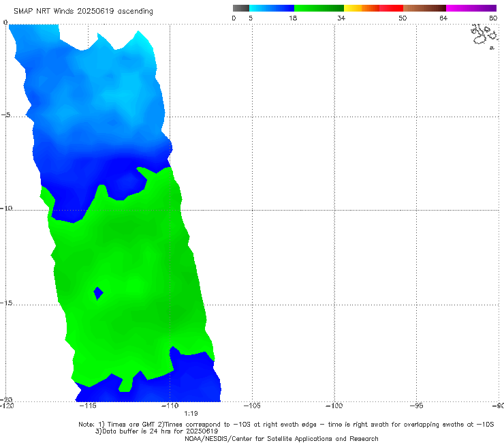Click the Galapagos islands outline in the corner

point(485,35)
